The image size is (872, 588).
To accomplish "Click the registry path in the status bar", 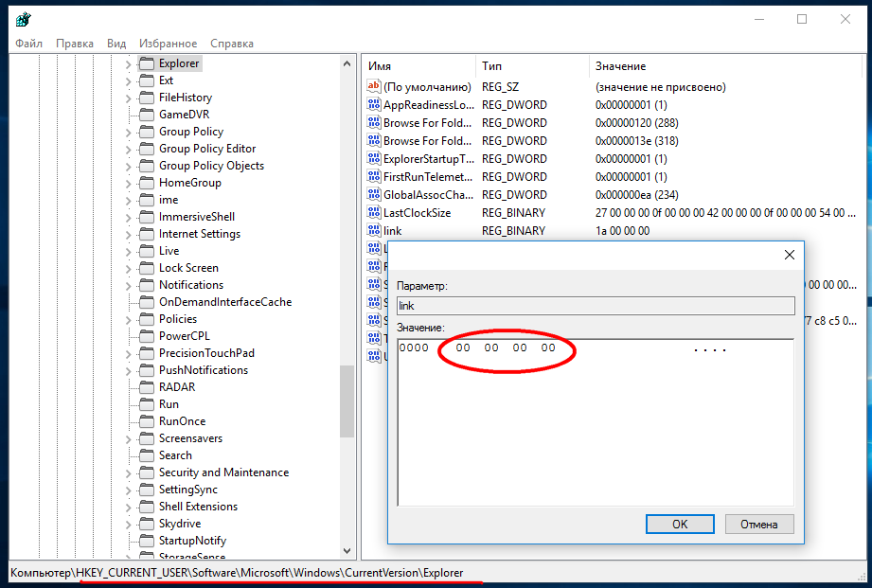I will pos(237,573).
